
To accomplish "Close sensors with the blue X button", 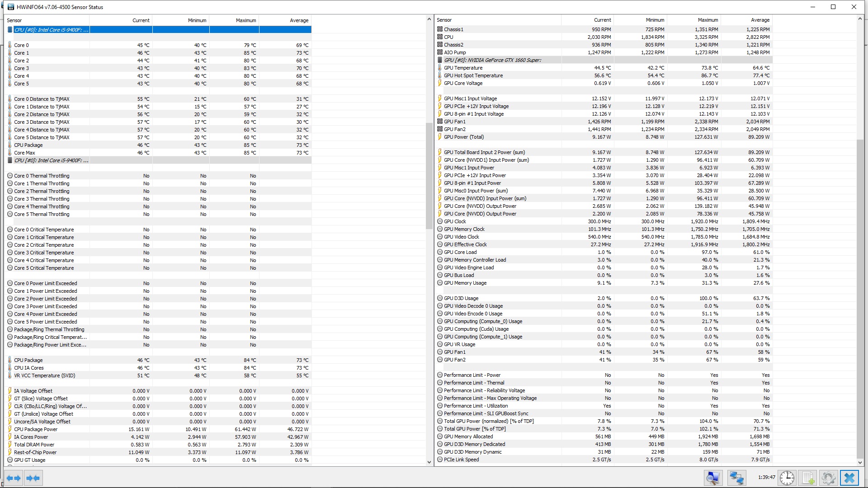I will [849, 478].
